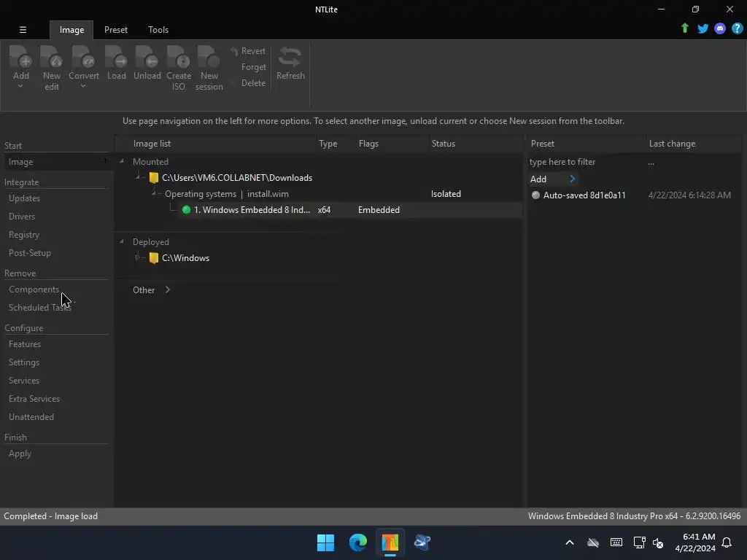Open the Components page

click(x=34, y=289)
